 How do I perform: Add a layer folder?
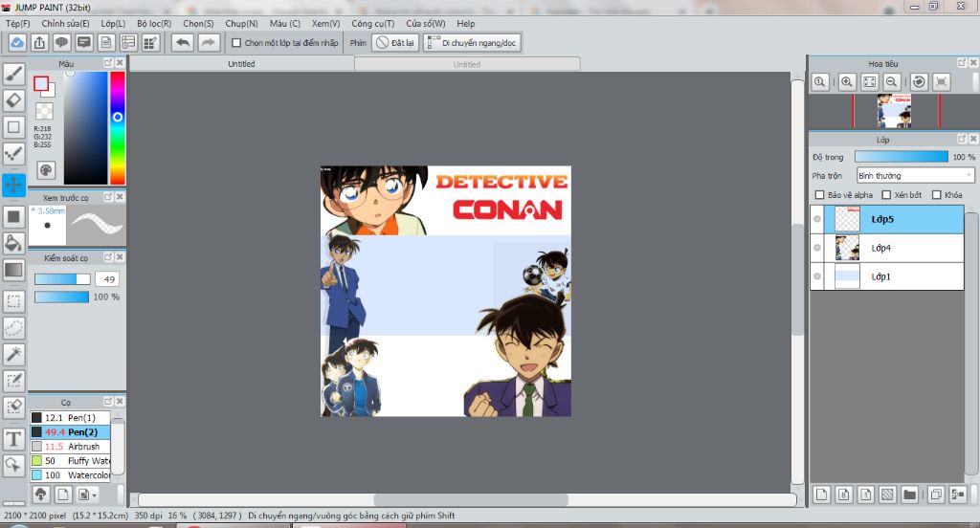click(909, 495)
